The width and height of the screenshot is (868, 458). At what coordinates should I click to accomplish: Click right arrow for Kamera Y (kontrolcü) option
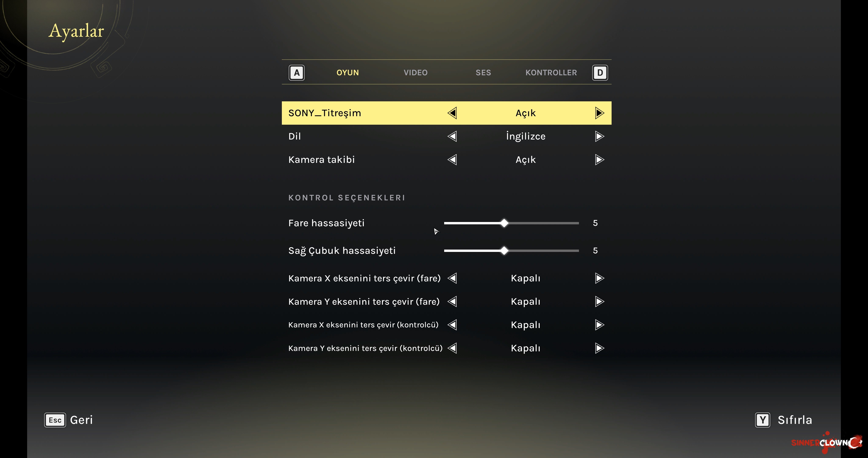(x=600, y=348)
